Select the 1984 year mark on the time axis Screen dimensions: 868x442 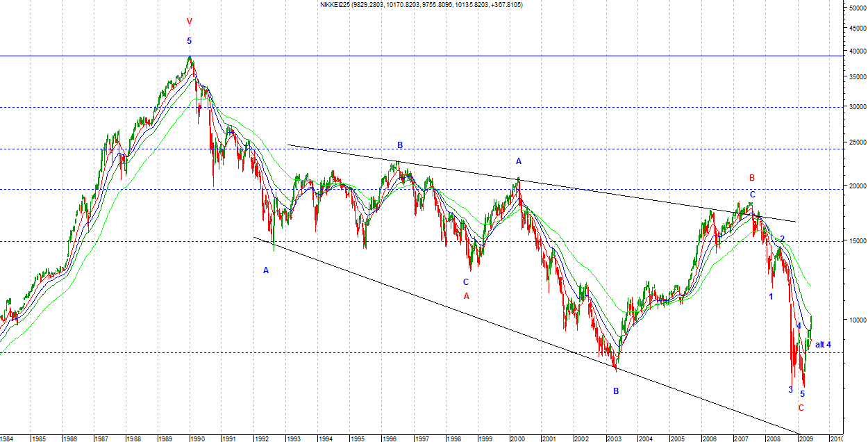(x=6, y=439)
